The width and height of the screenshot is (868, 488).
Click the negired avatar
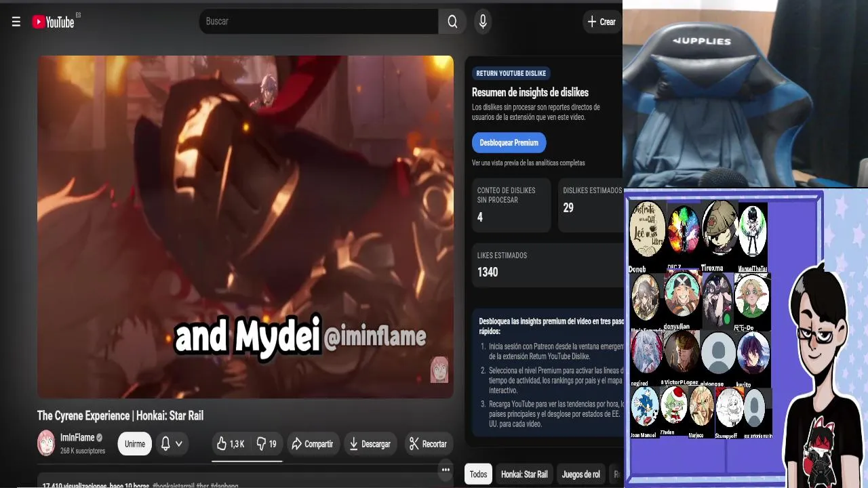646,352
